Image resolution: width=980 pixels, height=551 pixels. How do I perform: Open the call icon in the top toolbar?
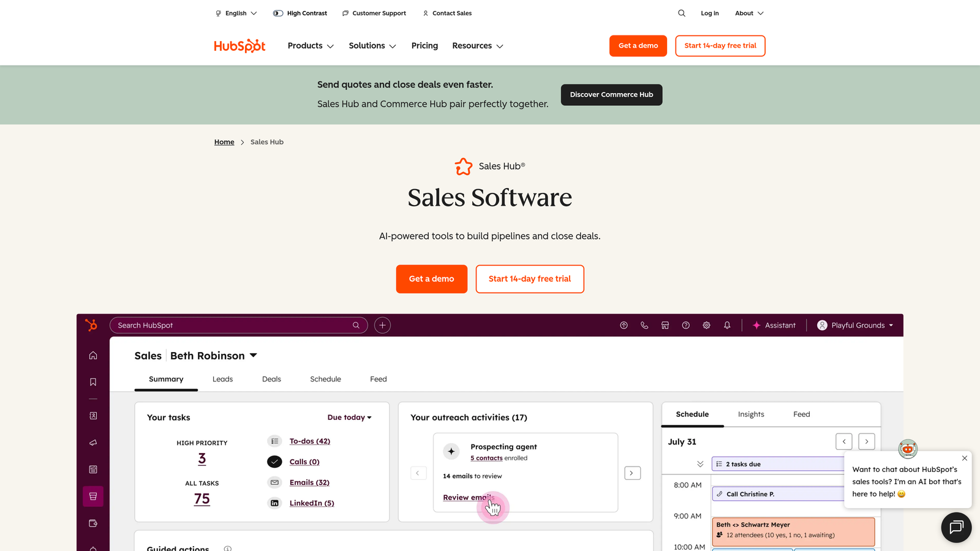(644, 325)
